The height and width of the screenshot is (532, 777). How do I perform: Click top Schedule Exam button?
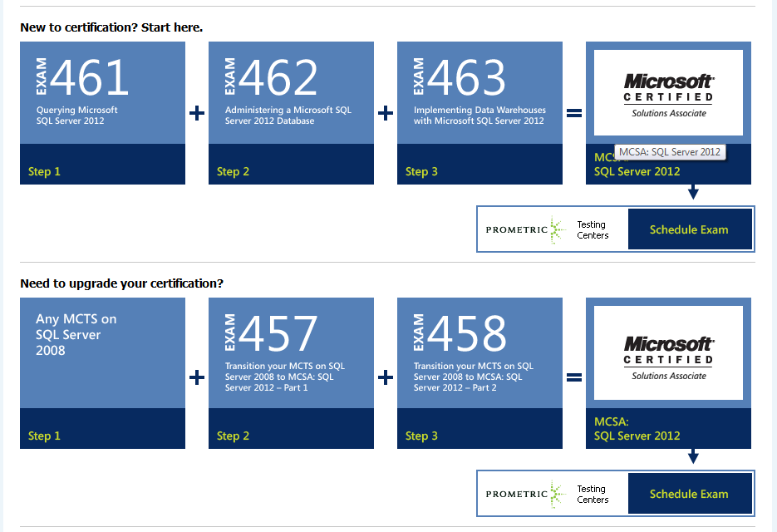pos(690,229)
